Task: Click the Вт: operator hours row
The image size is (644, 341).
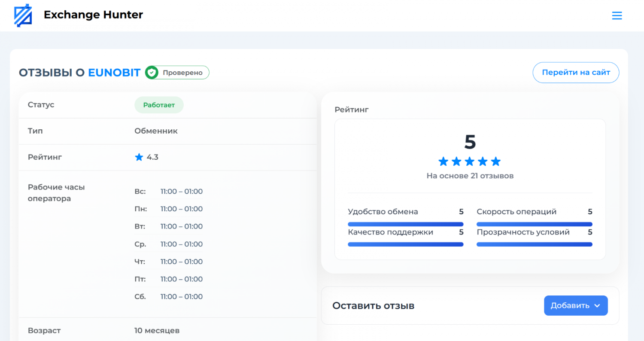Action: 168,226
